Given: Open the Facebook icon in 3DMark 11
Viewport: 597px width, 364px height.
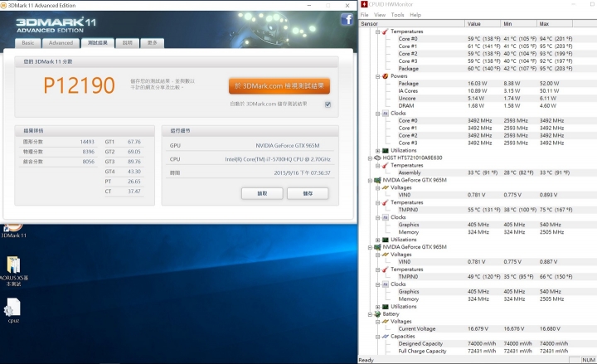Looking at the screenshot, I should [x=347, y=19].
